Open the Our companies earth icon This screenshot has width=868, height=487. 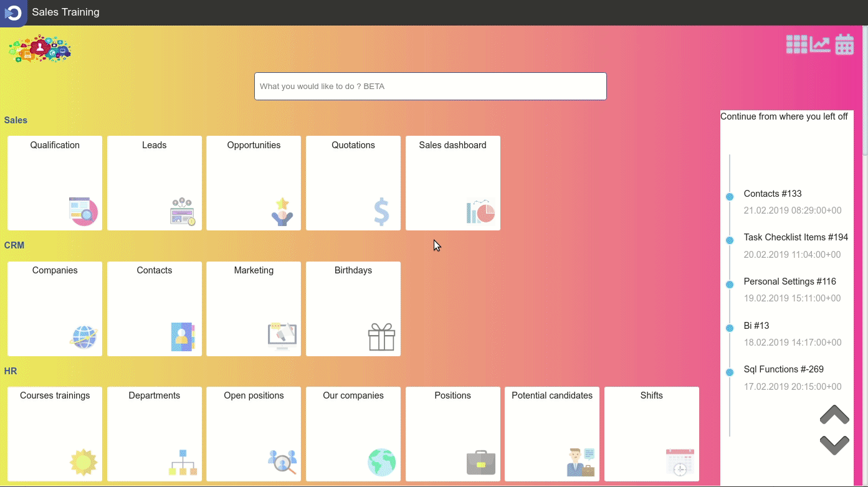(x=382, y=462)
